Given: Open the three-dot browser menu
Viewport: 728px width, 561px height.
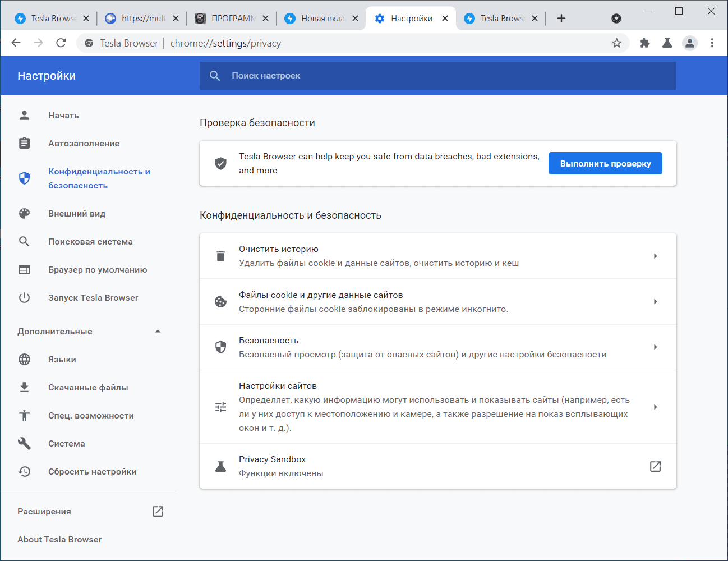Looking at the screenshot, I should coord(712,43).
